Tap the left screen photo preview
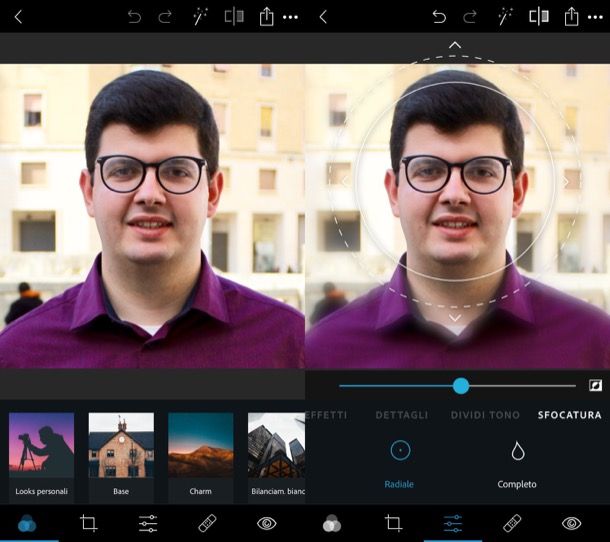The height and width of the screenshot is (542, 610). click(152, 216)
